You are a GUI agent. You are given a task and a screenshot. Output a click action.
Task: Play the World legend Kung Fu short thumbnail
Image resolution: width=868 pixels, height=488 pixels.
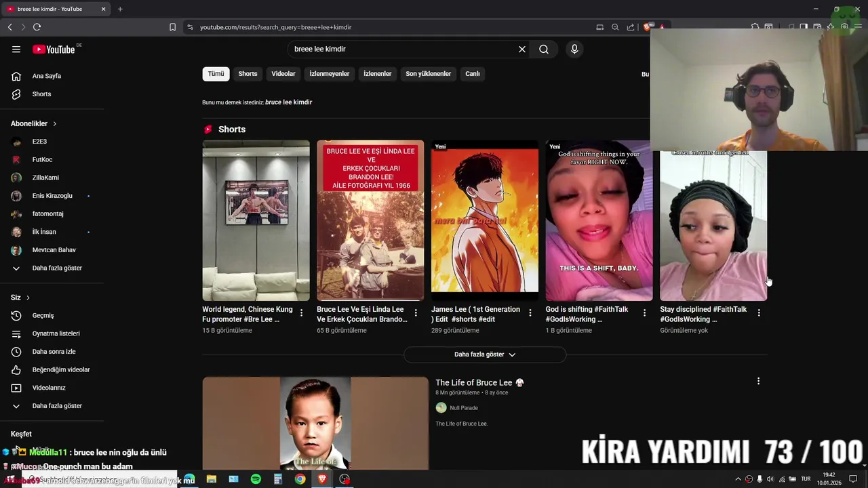[256, 220]
